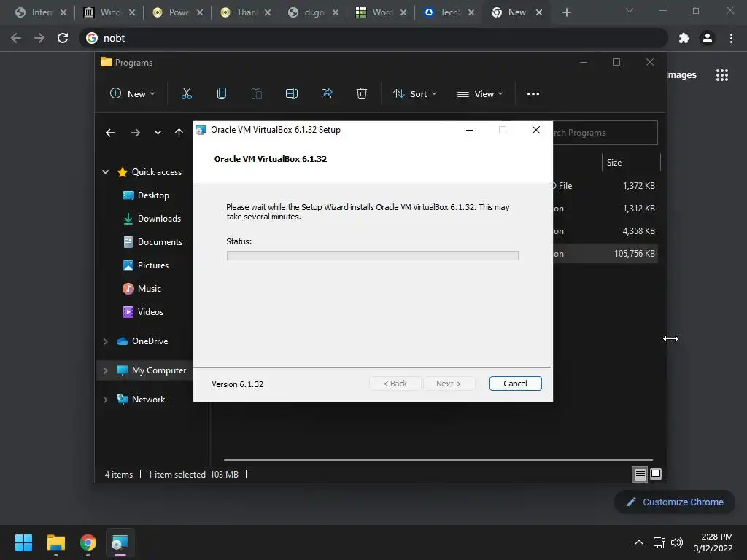Select My Computer in navigation pane
Image resolution: width=747 pixels, height=560 pixels.
(x=152, y=370)
